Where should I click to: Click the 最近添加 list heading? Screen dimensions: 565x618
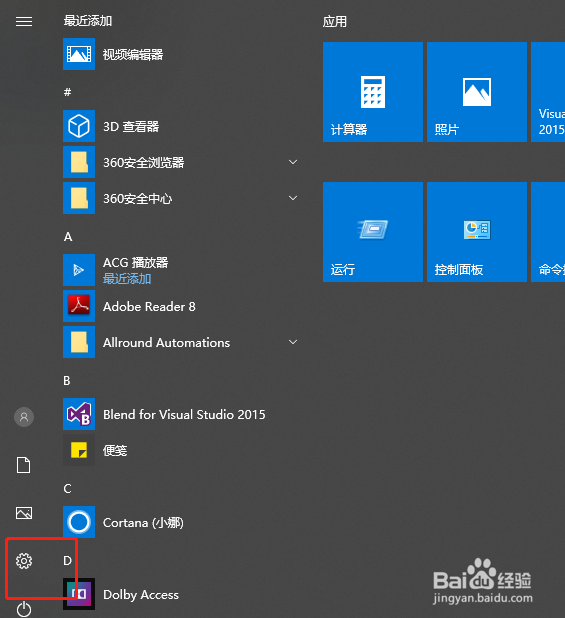click(88, 21)
